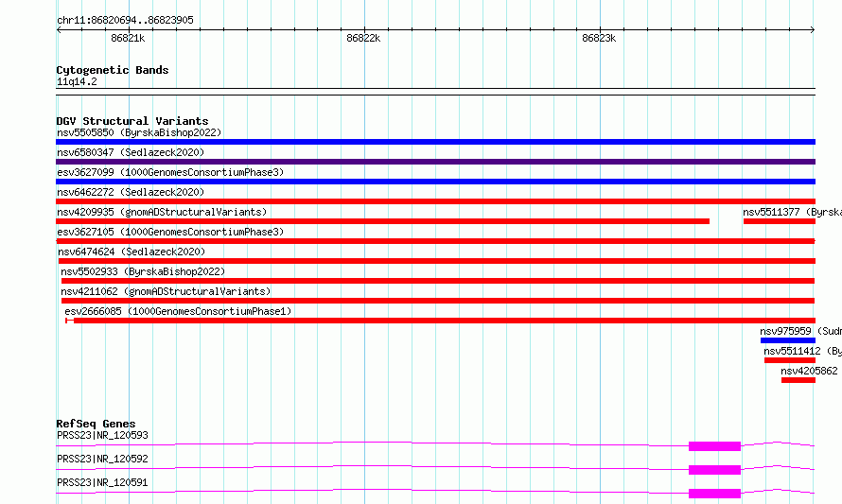This screenshot has height=504, width=842.
Task: Click the chr11:86820694..86823905 coordinates label
Action: [125, 21]
